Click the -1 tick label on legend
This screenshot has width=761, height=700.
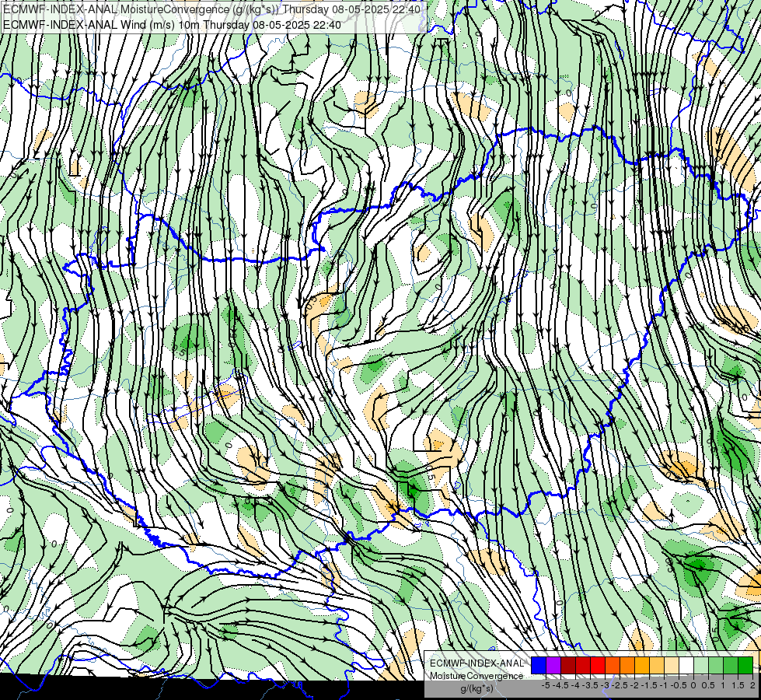(664, 685)
